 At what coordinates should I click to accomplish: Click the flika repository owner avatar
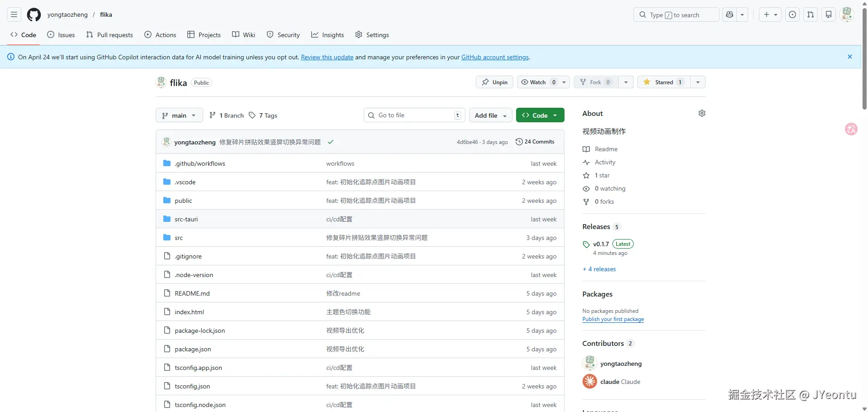click(161, 82)
